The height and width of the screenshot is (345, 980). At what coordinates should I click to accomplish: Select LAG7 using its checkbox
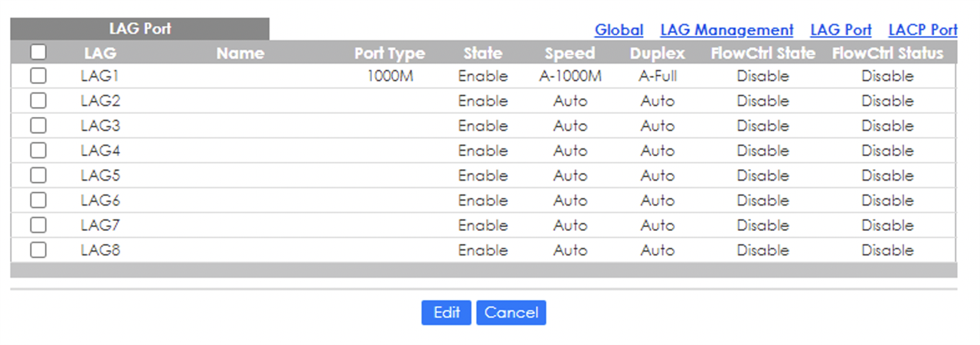tap(38, 225)
